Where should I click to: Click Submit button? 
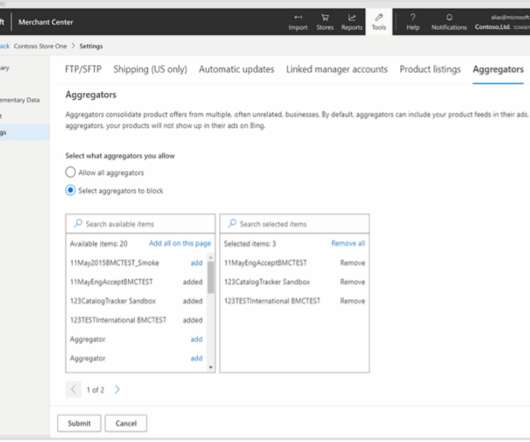[79, 423]
